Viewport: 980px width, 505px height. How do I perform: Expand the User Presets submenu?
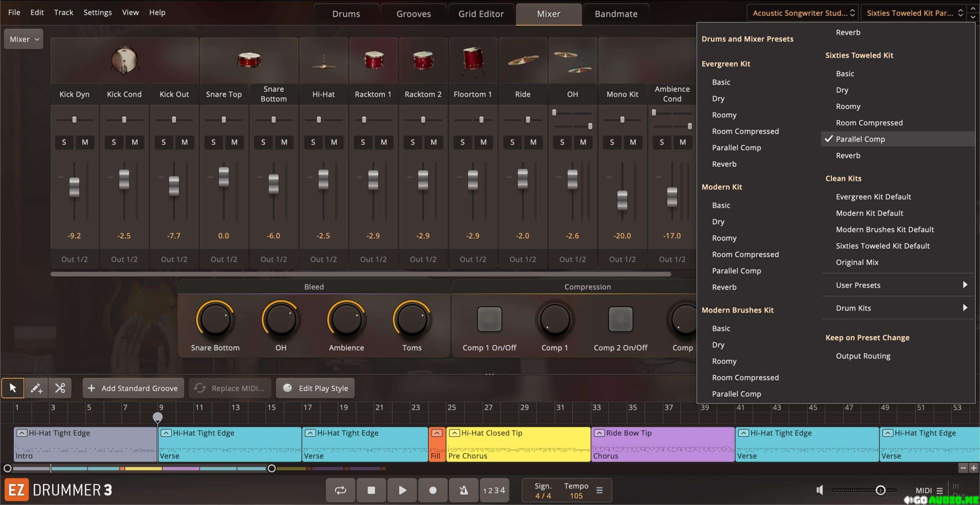point(898,285)
